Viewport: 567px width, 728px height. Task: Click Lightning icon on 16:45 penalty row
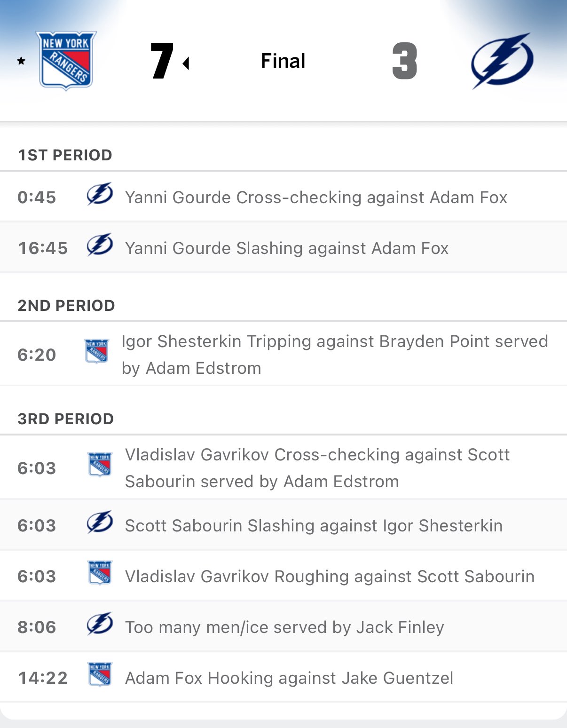click(x=100, y=245)
